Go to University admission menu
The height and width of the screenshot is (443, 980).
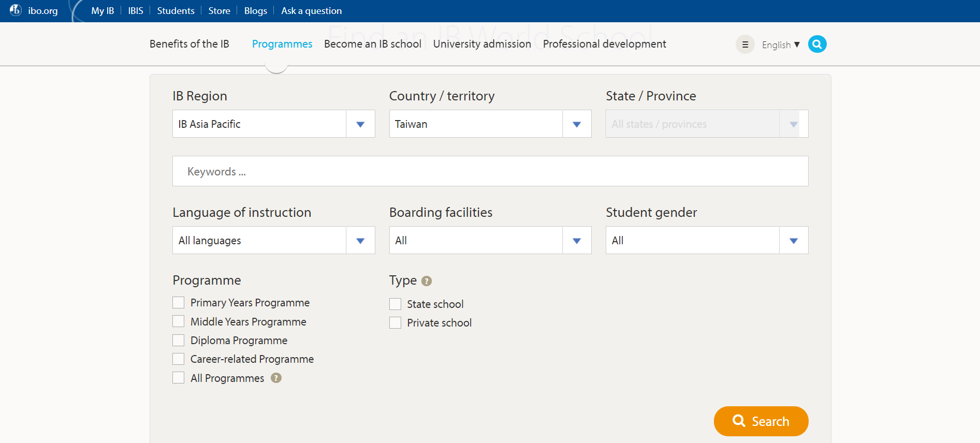[482, 44]
